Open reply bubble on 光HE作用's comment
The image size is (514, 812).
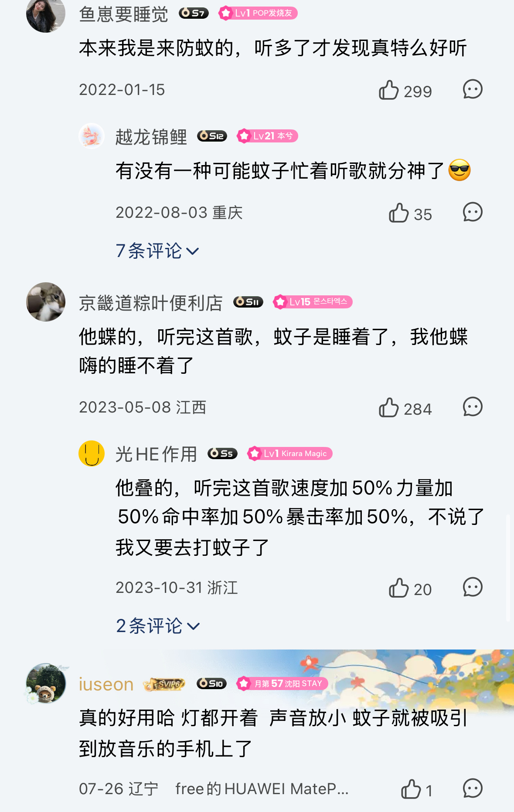pyautogui.click(x=473, y=587)
